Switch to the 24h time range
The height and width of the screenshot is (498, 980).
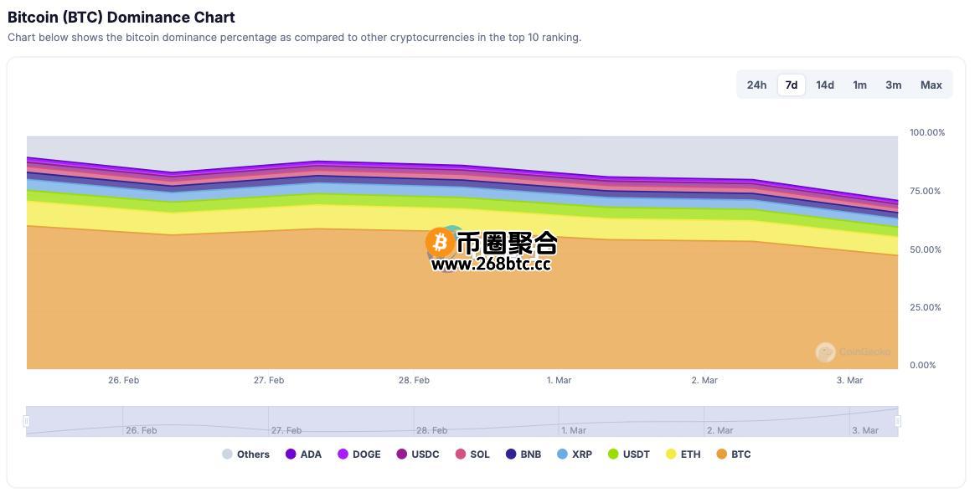coord(756,85)
